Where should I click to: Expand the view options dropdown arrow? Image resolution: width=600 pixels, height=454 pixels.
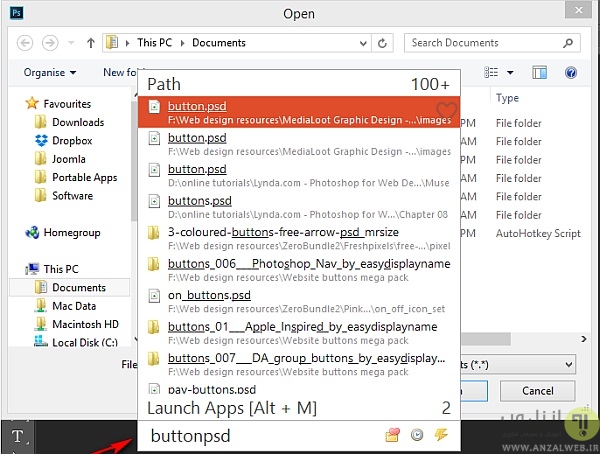click(510, 73)
